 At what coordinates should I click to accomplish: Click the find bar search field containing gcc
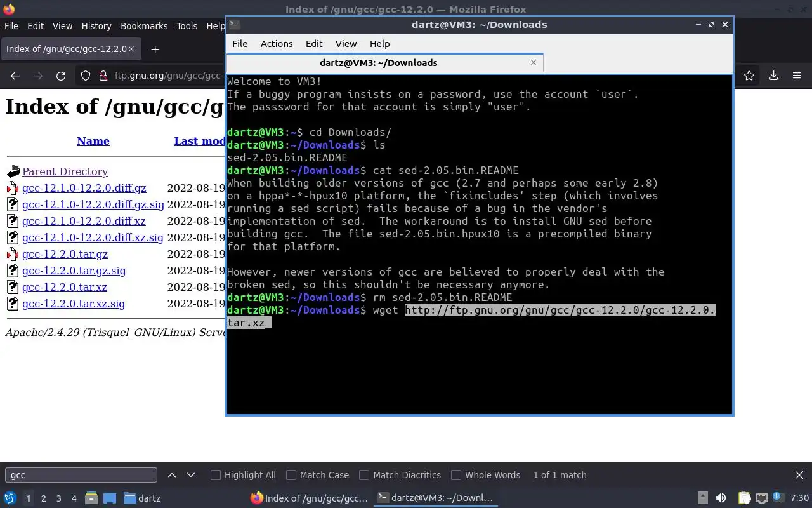click(x=81, y=475)
